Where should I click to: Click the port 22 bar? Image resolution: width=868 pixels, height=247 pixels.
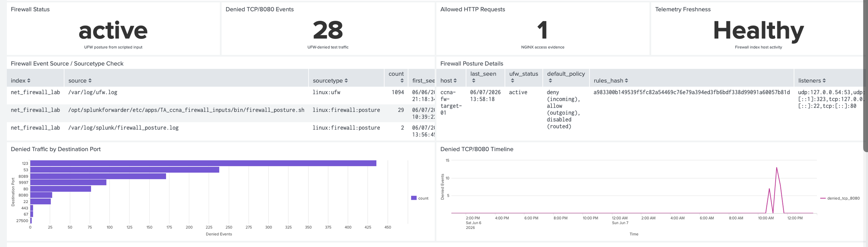pos(40,201)
